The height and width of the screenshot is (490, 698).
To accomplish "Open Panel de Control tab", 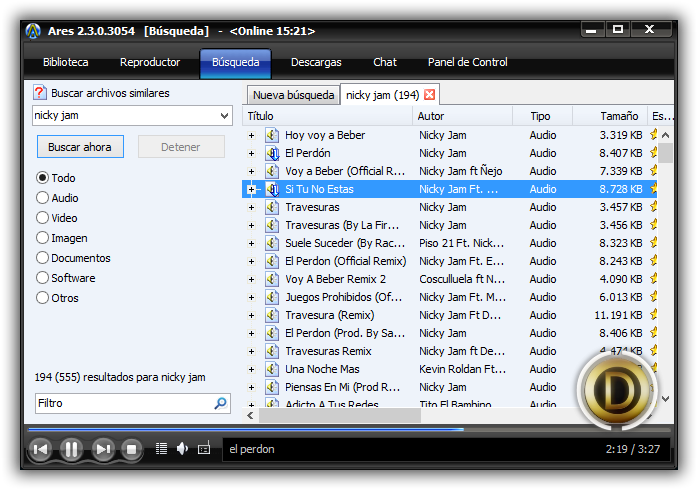I will point(467,62).
